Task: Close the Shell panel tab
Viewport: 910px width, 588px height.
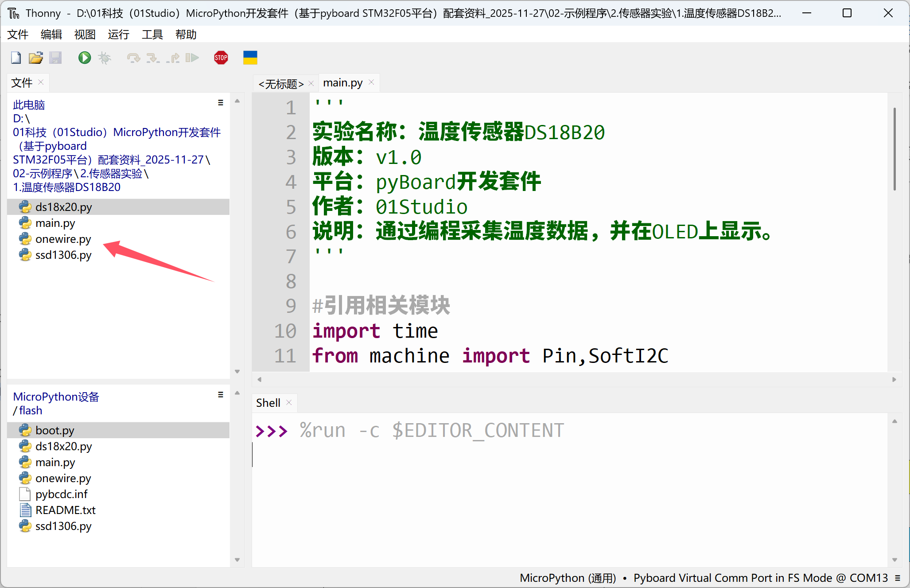Action: point(289,402)
